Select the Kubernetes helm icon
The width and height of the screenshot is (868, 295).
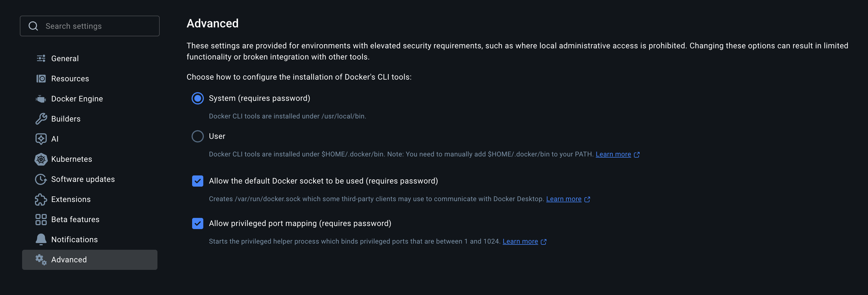click(41, 159)
